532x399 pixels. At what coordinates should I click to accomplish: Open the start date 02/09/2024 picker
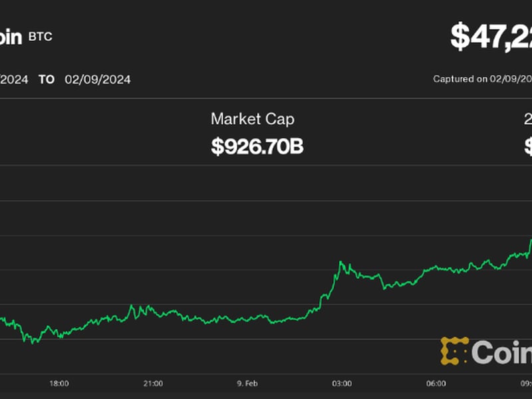[13, 79]
